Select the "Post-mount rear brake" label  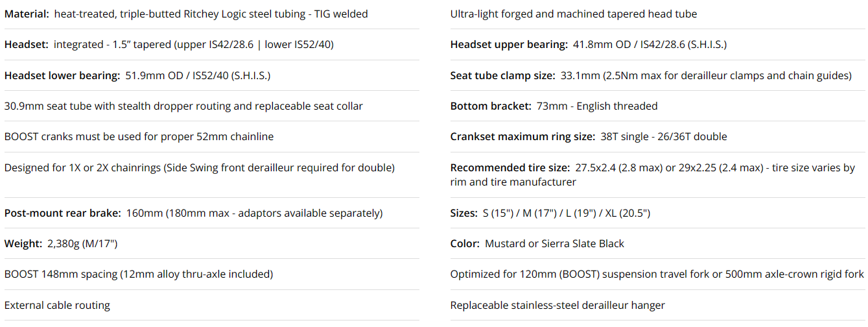tap(62, 213)
